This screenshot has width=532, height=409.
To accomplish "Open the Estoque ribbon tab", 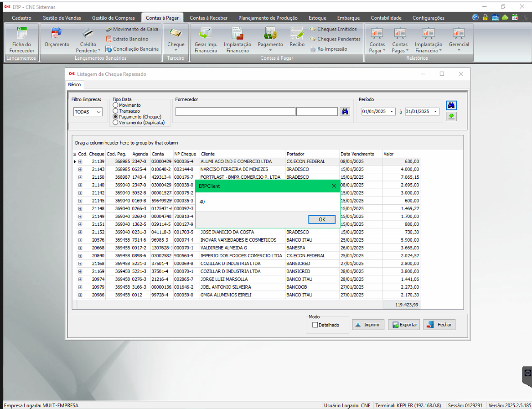I will (317, 18).
